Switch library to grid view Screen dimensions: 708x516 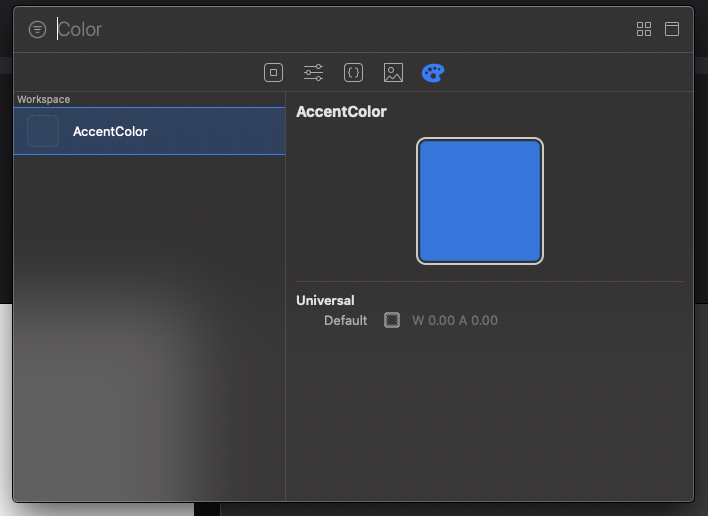pyautogui.click(x=644, y=29)
